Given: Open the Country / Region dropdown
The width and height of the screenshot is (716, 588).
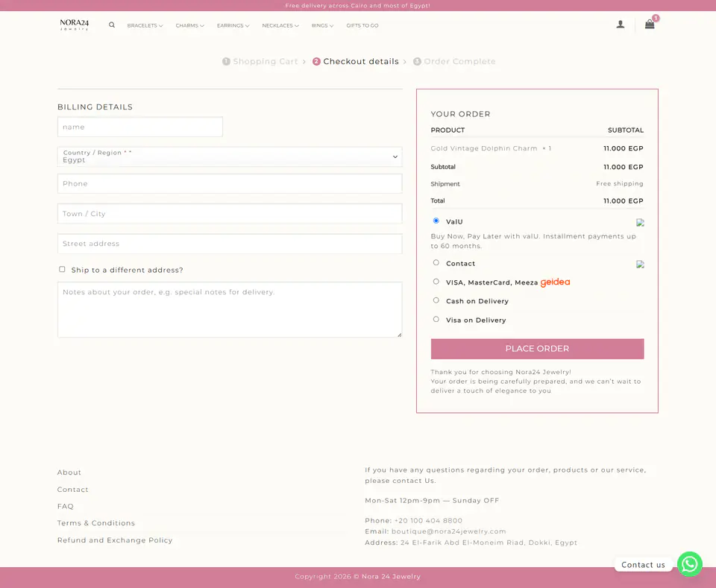Looking at the screenshot, I should point(230,157).
